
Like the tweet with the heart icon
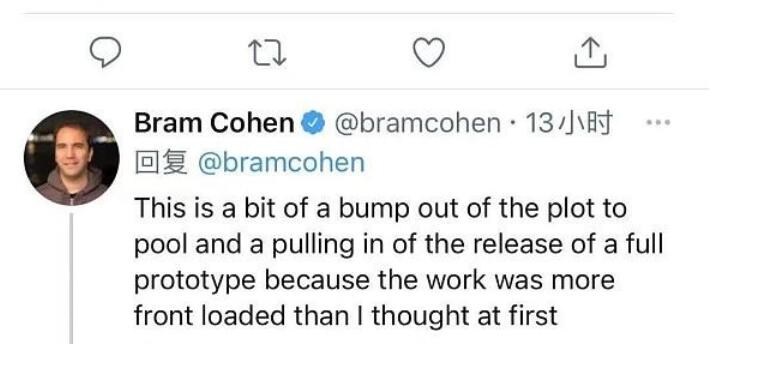pyautogui.click(x=429, y=53)
